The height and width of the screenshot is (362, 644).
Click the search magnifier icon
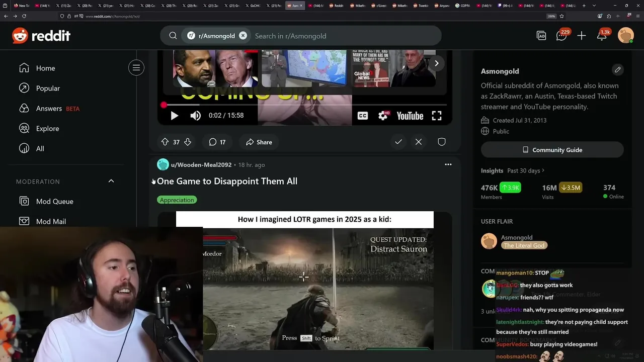coord(173,36)
